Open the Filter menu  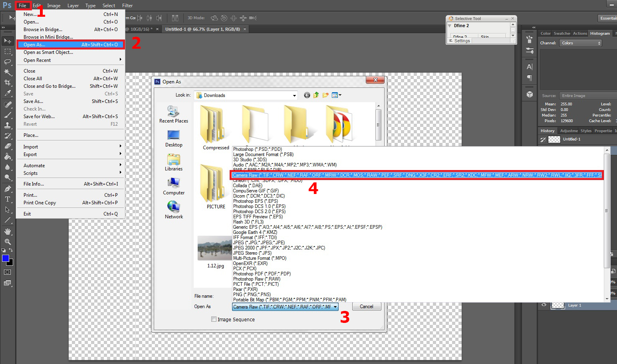tap(127, 5)
